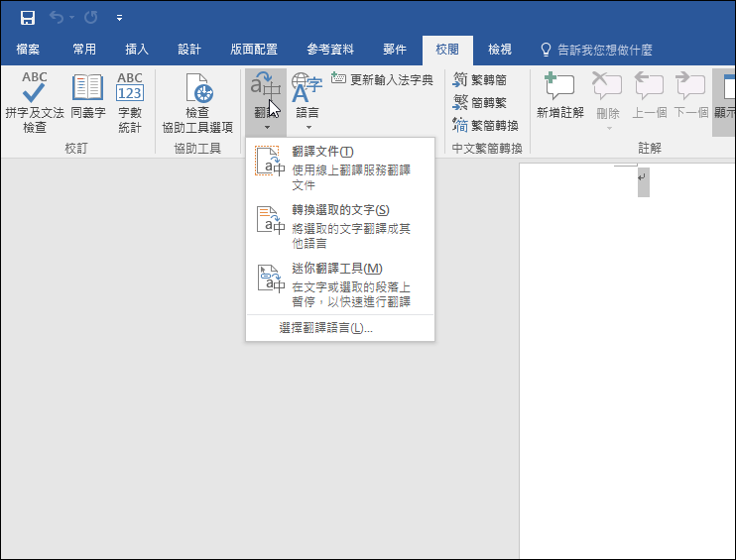This screenshot has width=736, height=560.
Task: Switch to the 參考資料 tab
Action: coord(330,50)
